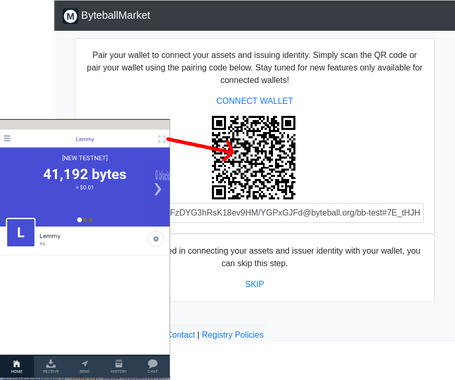Viewport: 455px width, 380px height.
Task: Open the History tab in wallet
Action: click(119, 366)
